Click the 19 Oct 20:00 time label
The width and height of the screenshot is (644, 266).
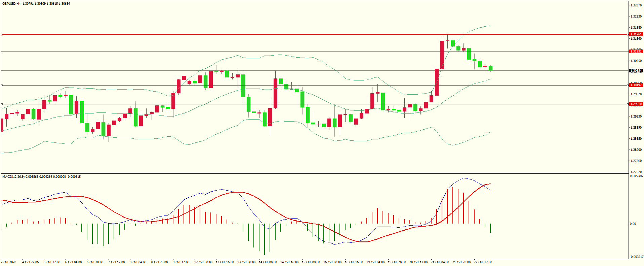[x=397, y=262]
